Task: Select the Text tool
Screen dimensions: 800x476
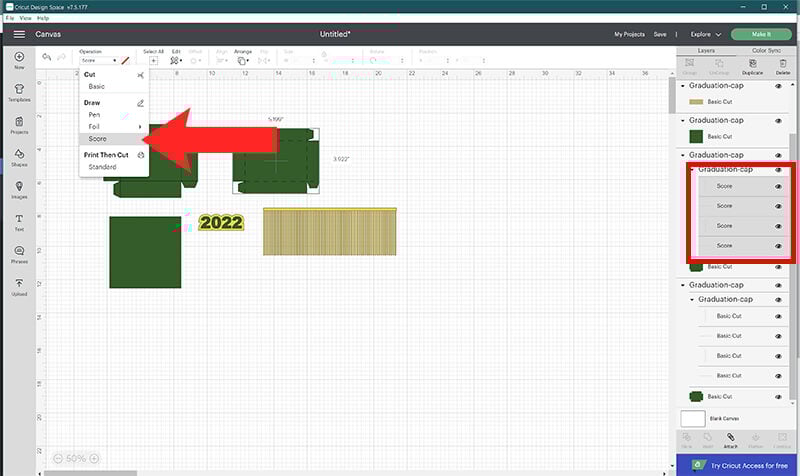Action: [x=19, y=218]
